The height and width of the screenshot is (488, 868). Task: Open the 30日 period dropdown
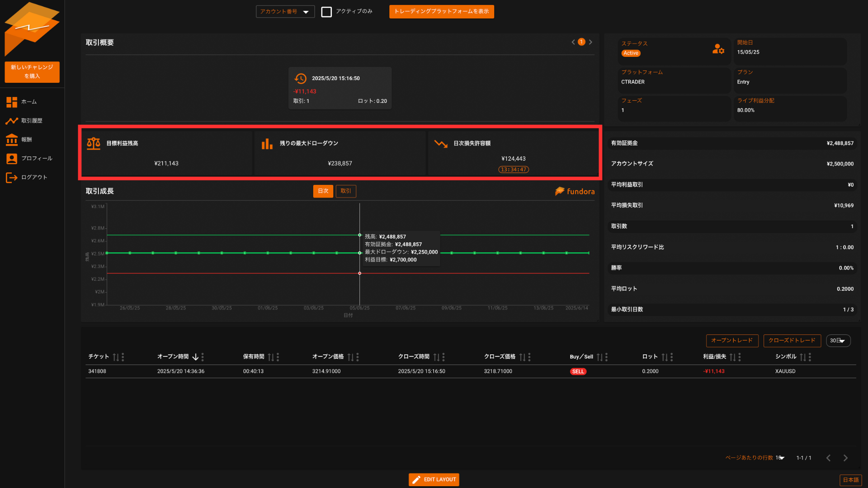838,341
